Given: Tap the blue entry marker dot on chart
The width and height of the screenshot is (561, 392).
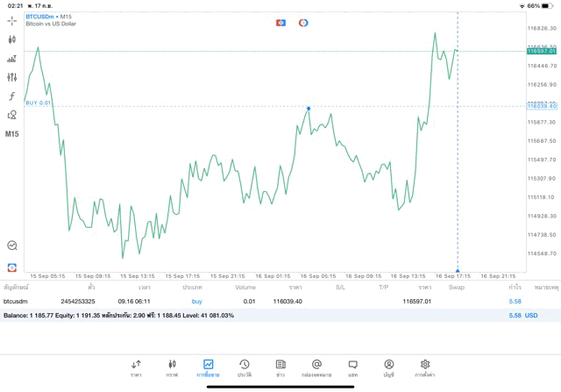Looking at the screenshot, I should click(x=308, y=108).
